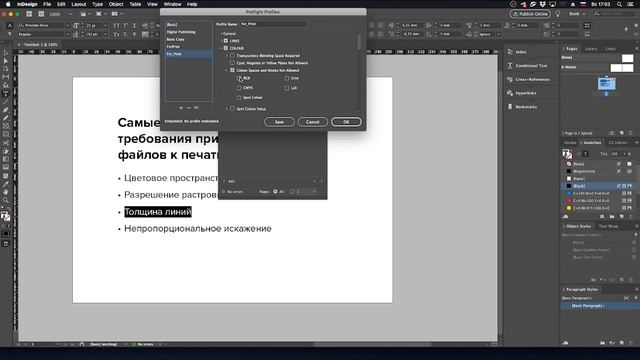Expand the General section in Preflight Profiles
This screenshot has height=360, width=640.
pyautogui.click(x=222, y=33)
